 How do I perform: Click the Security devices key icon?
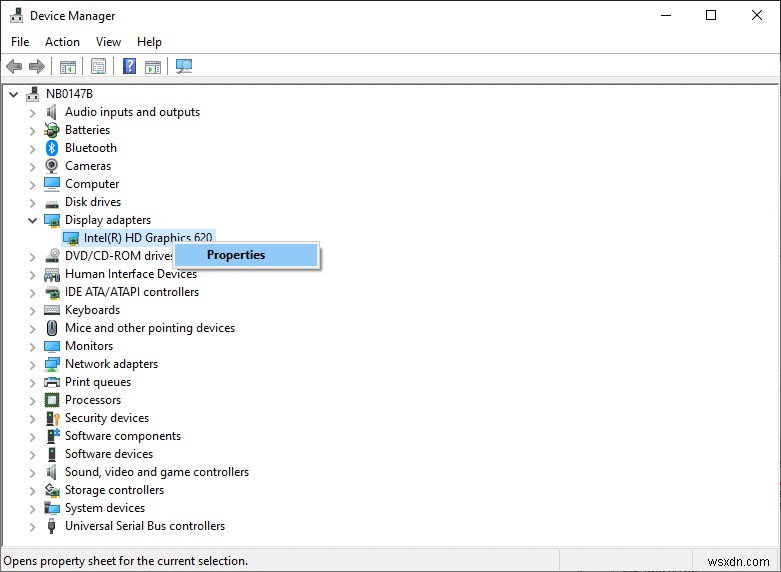pyautogui.click(x=53, y=418)
